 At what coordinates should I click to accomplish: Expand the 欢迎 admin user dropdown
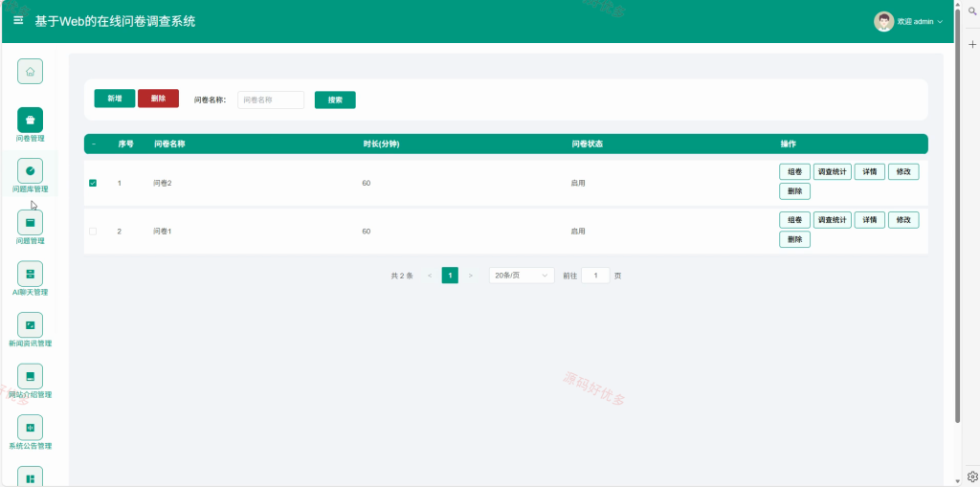click(x=920, y=21)
